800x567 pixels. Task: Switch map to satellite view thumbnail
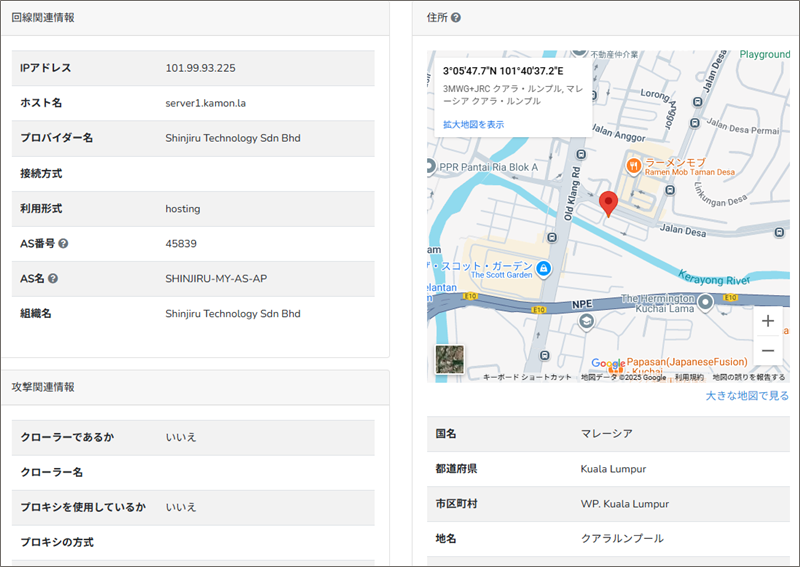(x=450, y=359)
